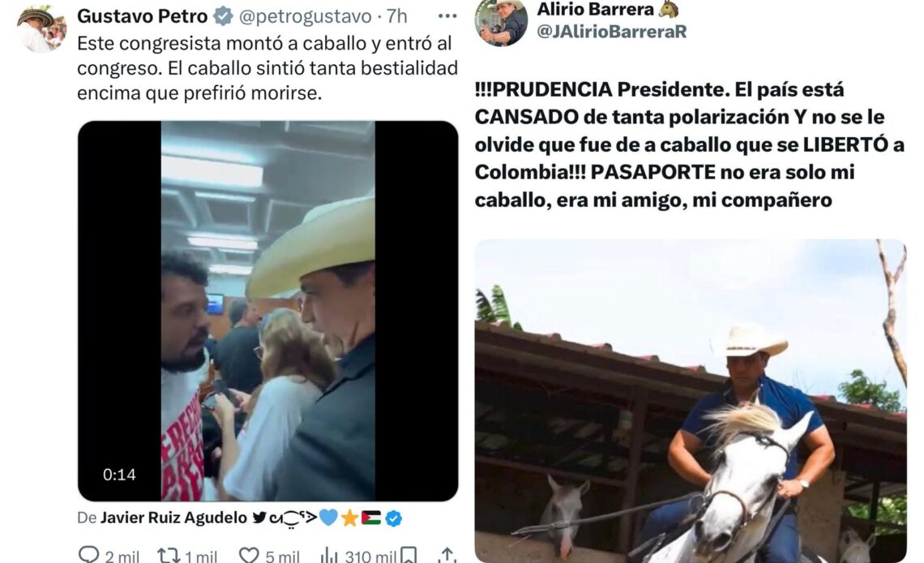
Task: Open the @petrogustavo handle link
Action: click(305, 16)
